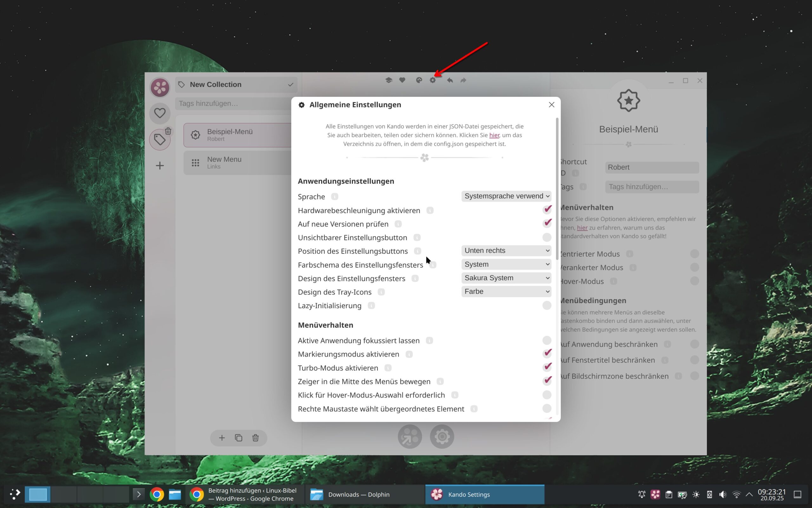The width and height of the screenshot is (812, 508).
Task: Enable Lazy-Initialisierung option
Action: tap(547, 305)
